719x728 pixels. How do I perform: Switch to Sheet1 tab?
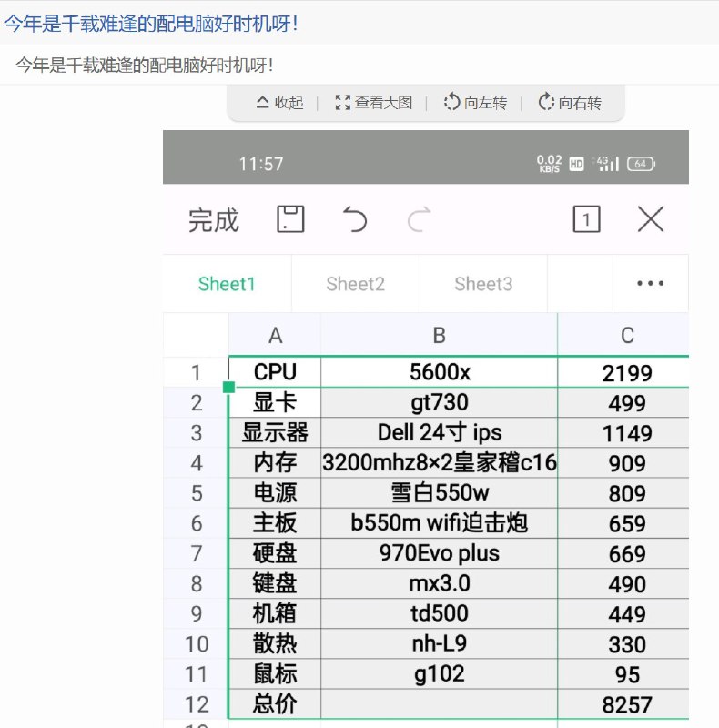tap(227, 284)
